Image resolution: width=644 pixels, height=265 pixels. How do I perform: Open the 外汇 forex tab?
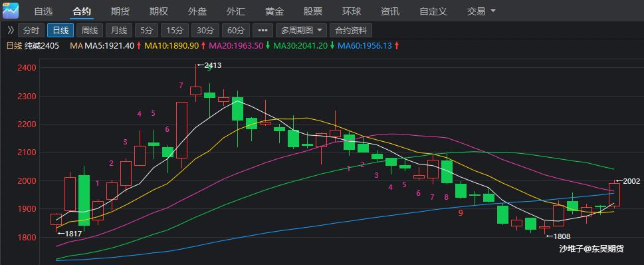coord(236,11)
